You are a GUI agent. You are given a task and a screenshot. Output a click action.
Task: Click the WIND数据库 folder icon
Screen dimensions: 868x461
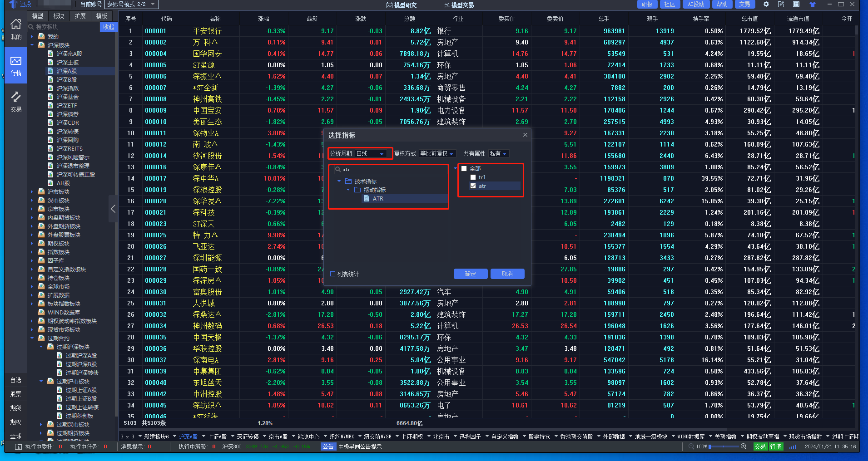(x=41, y=312)
